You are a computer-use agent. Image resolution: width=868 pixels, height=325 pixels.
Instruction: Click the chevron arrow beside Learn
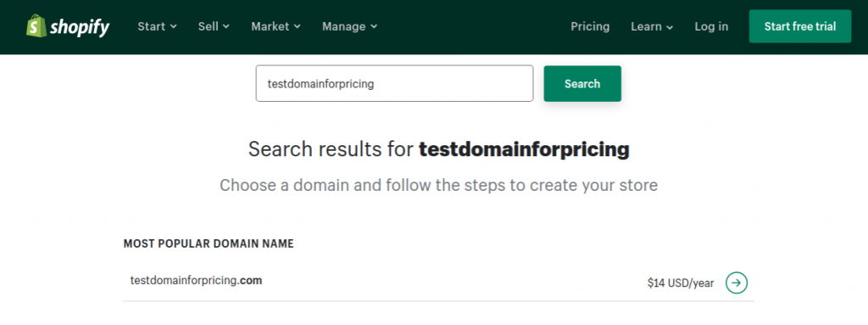click(670, 27)
